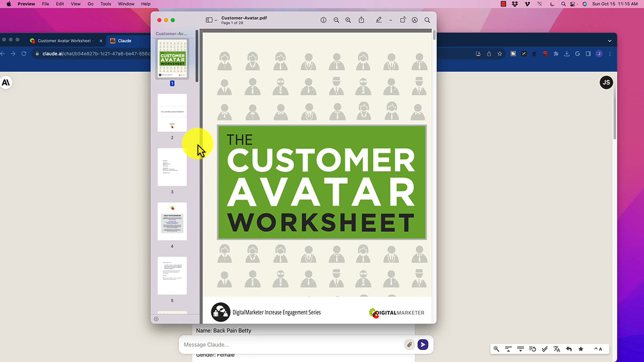644x362 pixels.
Task: Open the Tools menu
Action: [x=105, y=4]
